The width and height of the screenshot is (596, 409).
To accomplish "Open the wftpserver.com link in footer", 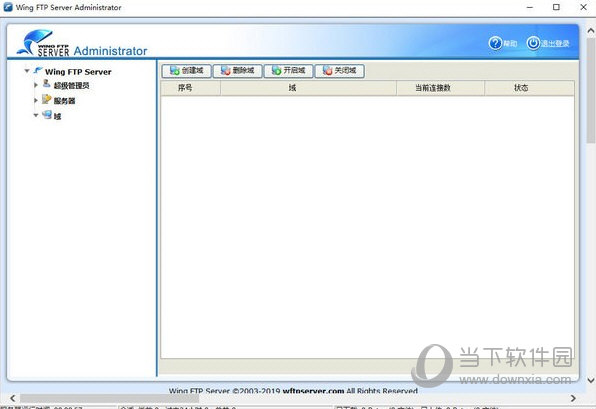I will (x=313, y=390).
